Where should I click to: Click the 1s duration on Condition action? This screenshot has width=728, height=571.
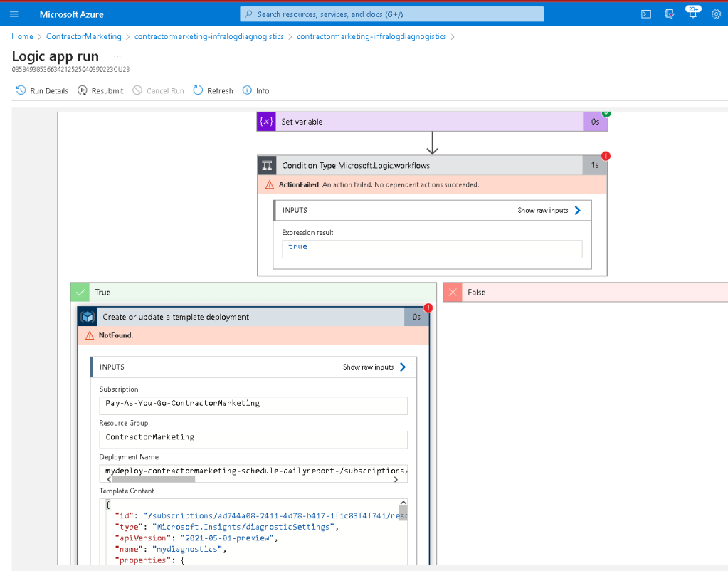pyautogui.click(x=594, y=165)
